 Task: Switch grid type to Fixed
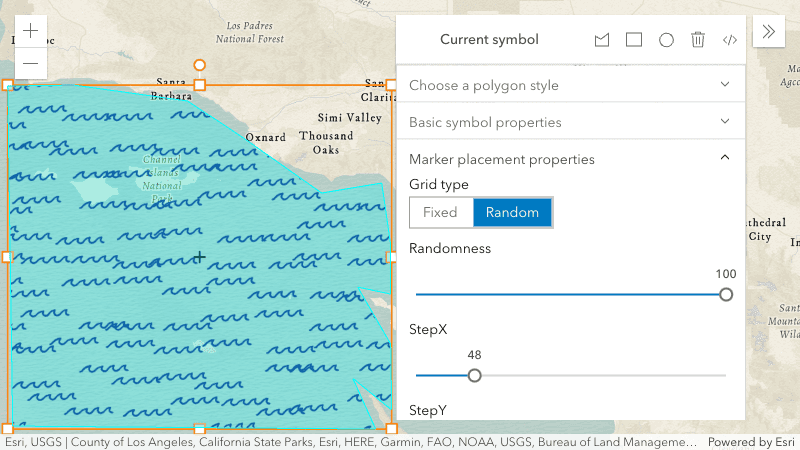pos(440,212)
